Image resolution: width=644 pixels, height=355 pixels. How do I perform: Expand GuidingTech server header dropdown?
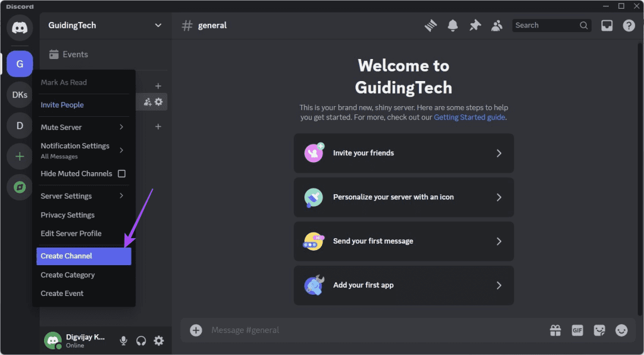(x=158, y=25)
